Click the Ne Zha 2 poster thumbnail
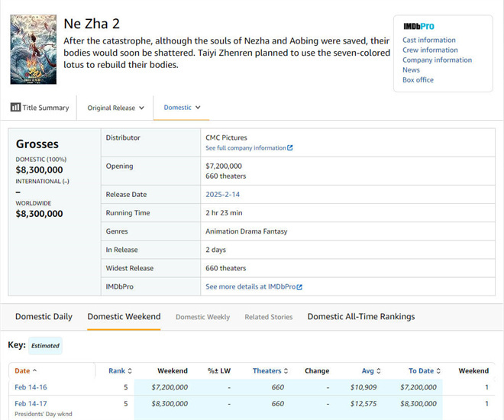This screenshot has width=504, height=420. pyautogui.click(x=33, y=50)
